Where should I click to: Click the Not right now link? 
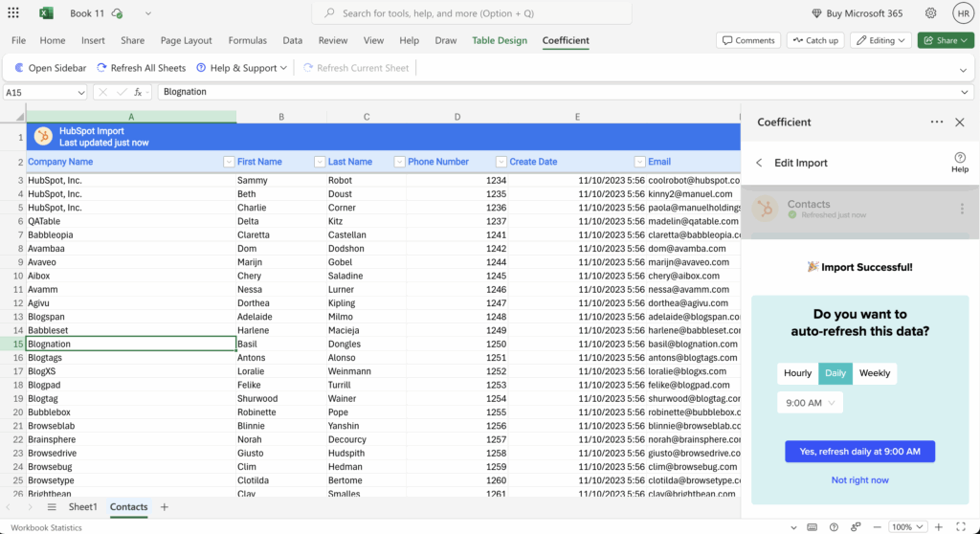click(x=860, y=480)
